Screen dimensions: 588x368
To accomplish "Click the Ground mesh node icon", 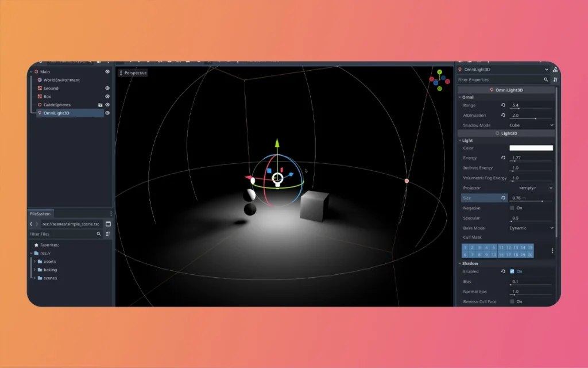I will (x=40, y=88).
